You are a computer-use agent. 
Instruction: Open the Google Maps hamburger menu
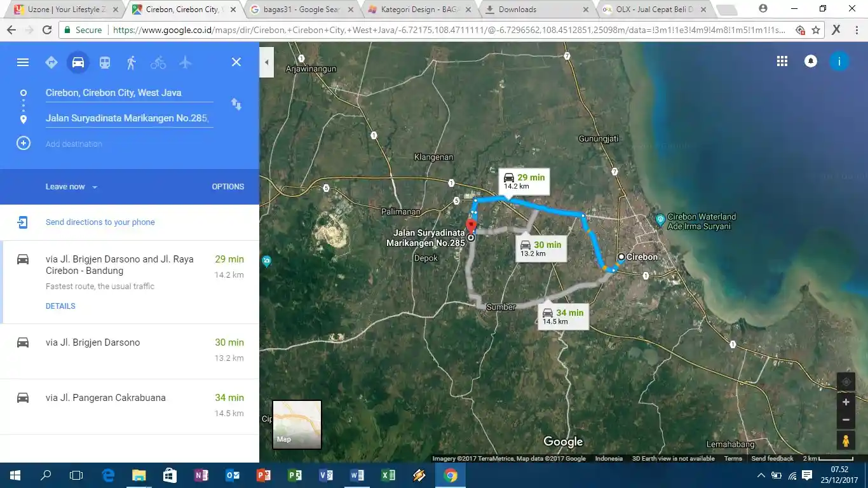[x=23, y=62]
